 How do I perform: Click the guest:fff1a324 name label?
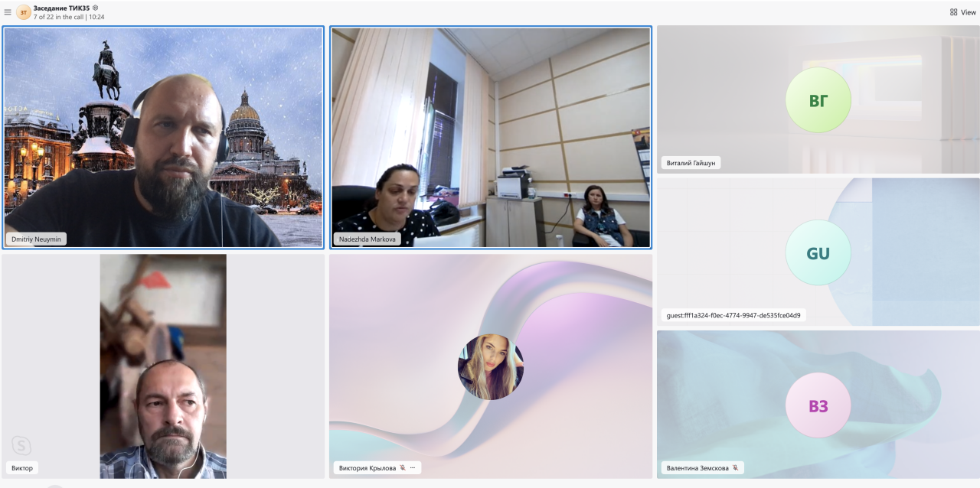pos(733,315)
